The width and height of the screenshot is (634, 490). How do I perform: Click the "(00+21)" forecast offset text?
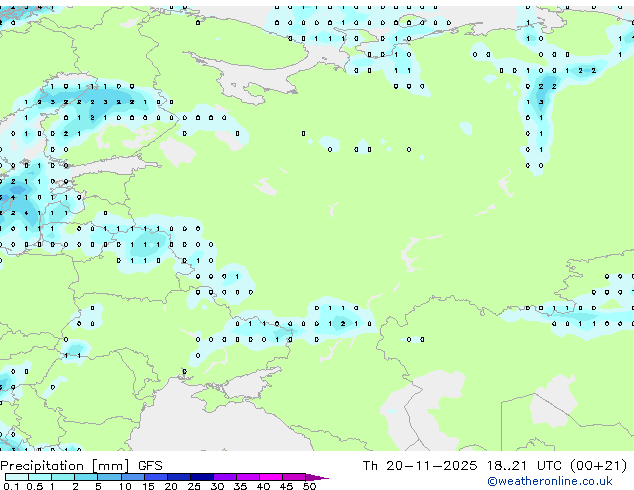pos(598,466)
